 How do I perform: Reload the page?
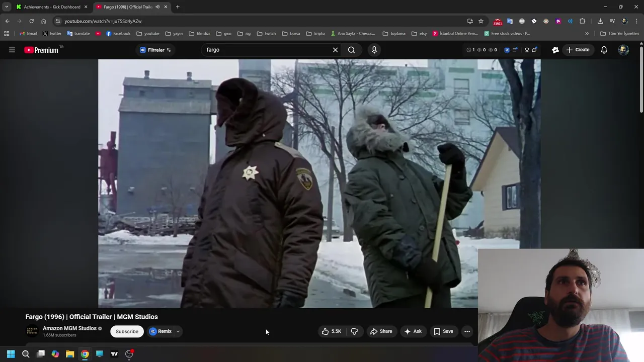click(31, 21)
